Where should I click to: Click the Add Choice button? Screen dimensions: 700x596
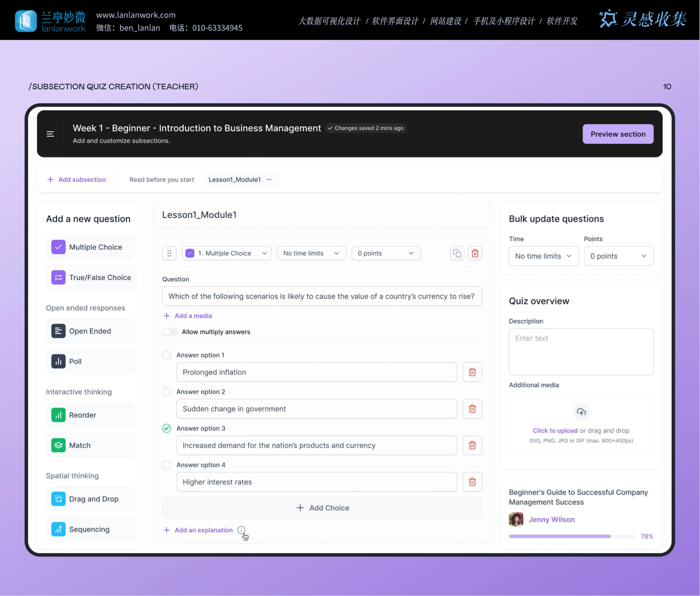pos(322,508)
